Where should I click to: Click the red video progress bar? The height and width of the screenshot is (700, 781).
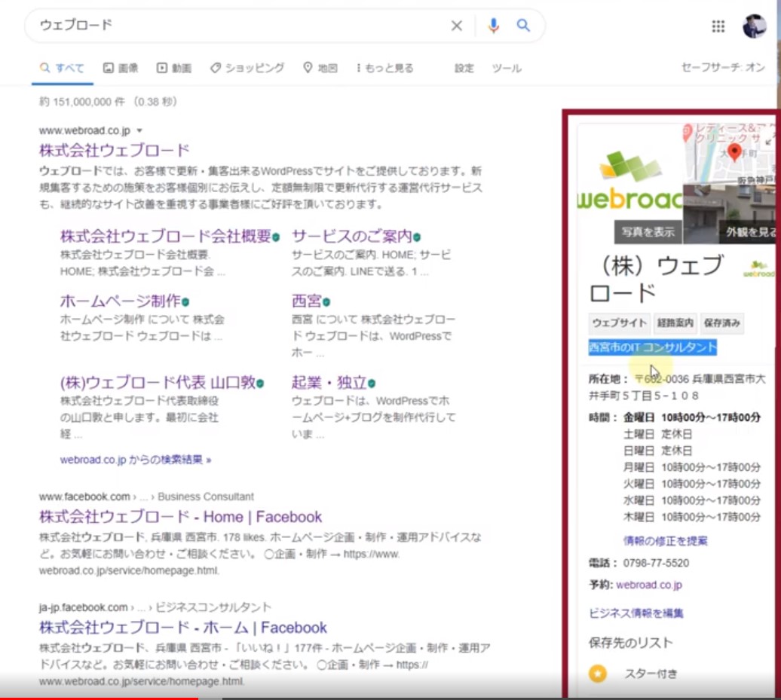click(99, 698)
